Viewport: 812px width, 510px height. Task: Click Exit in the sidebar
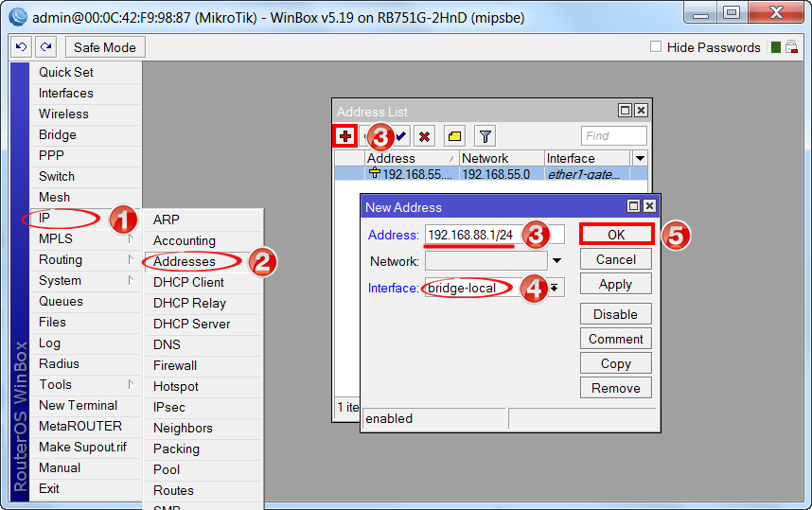coord(85,488)
